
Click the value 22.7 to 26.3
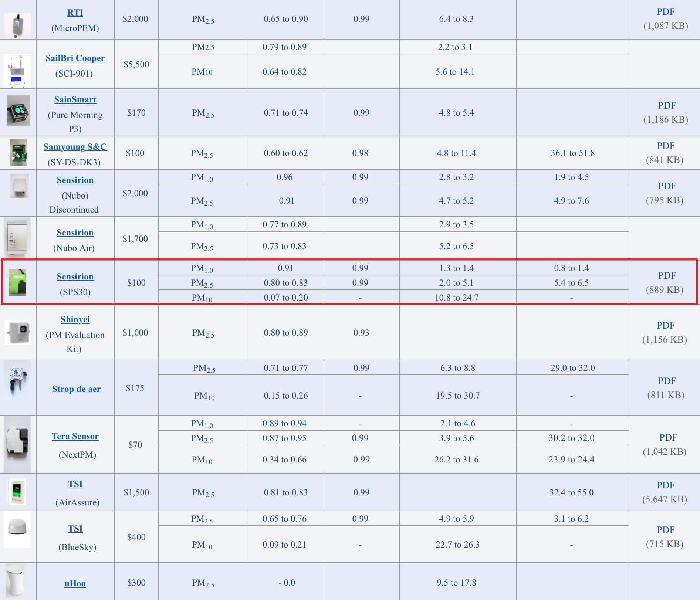(x=458, y=545)
